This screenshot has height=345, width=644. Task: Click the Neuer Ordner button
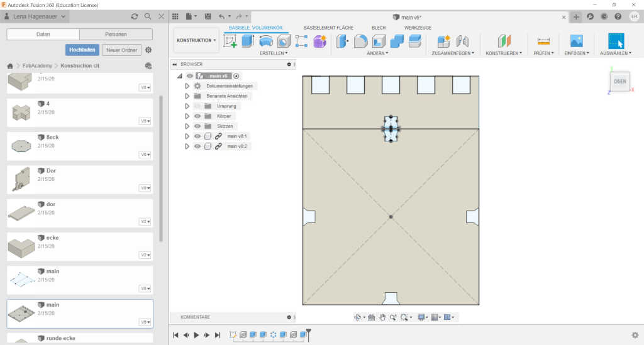[121, 50]
